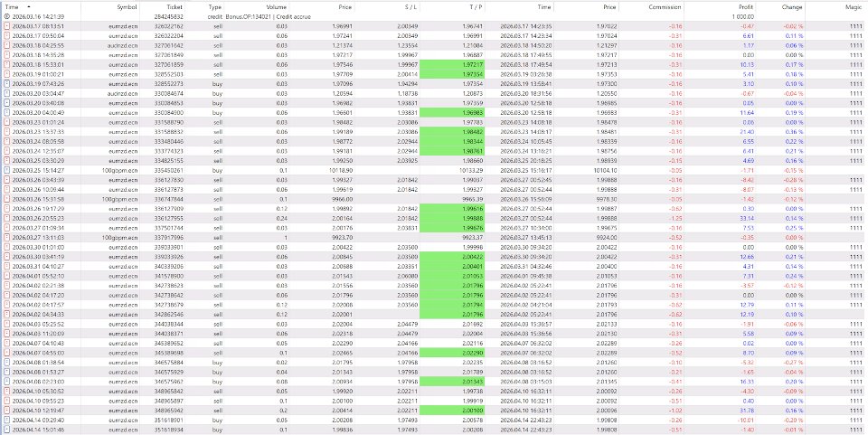
Task: Click the green-highlighted T/P value 2.01343
Action: (452, 382)
